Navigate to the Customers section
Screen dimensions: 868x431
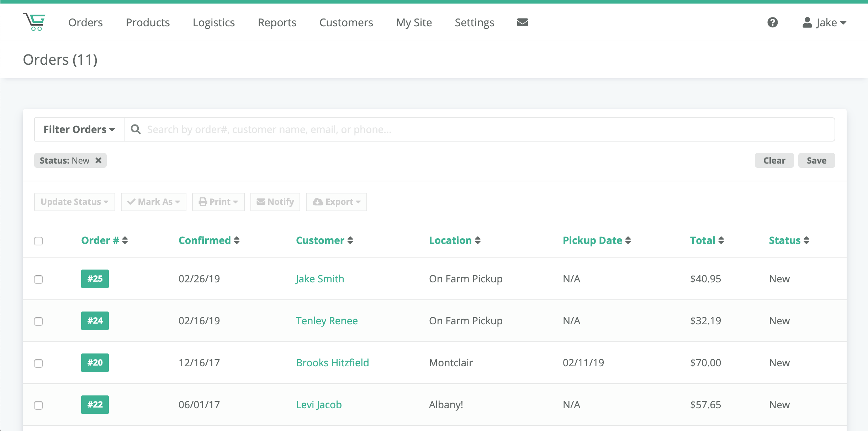point(346,22)
